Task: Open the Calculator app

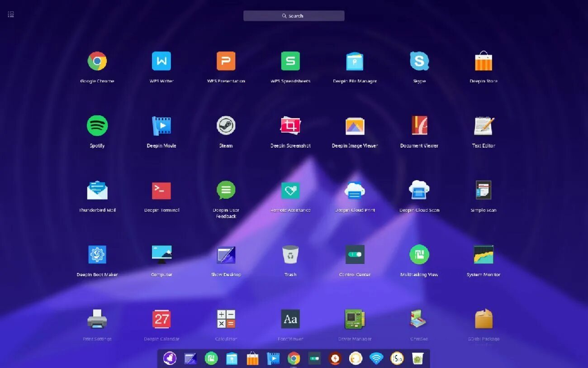Action: 226,319
